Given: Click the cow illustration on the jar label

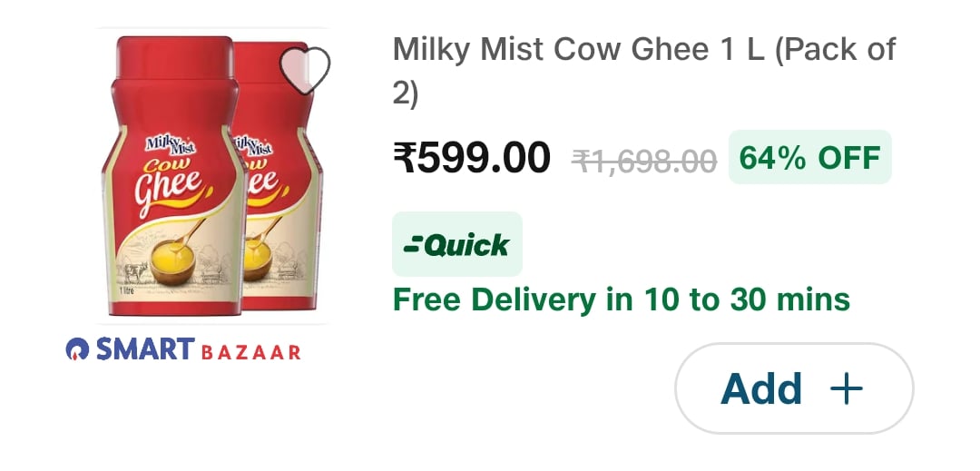Looking at the screenshot, I should click(x=135, y=273).
